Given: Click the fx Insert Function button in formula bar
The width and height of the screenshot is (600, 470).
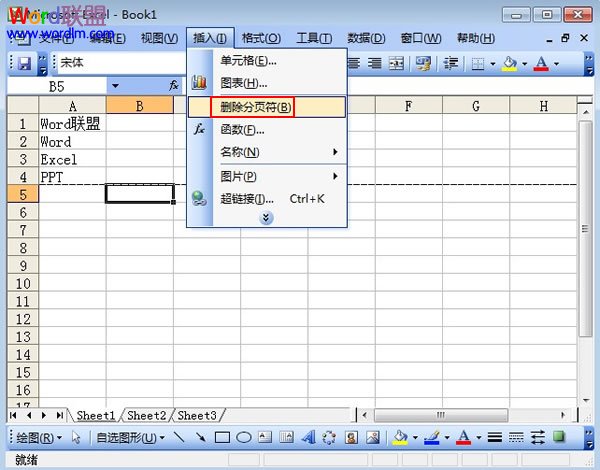Looking at the screenshot, I should tap(174, 86).
